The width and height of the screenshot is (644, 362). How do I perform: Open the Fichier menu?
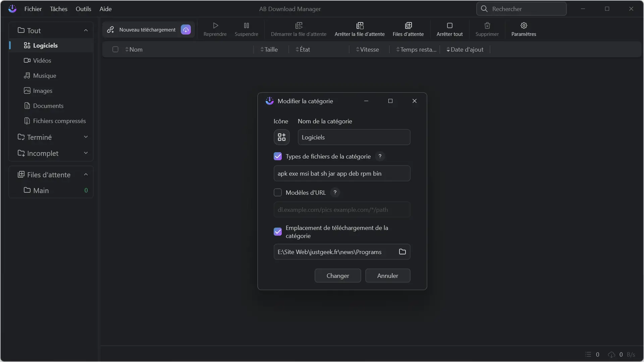33,9
